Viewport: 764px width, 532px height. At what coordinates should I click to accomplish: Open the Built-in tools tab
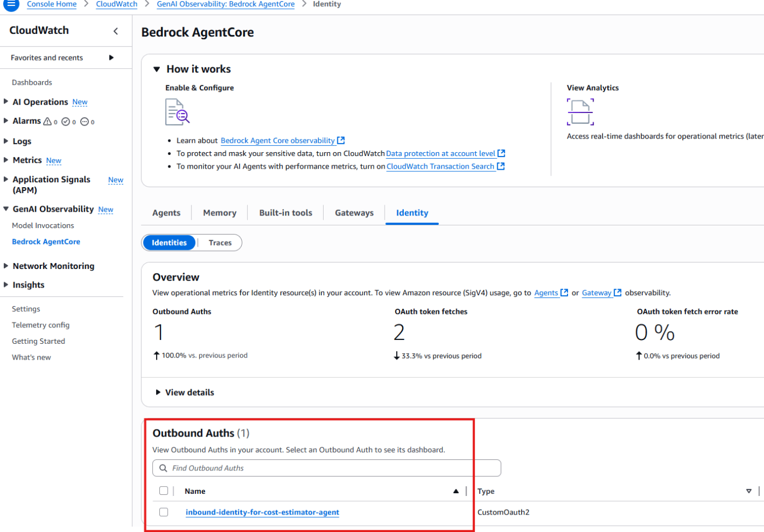tap(286, 213)
